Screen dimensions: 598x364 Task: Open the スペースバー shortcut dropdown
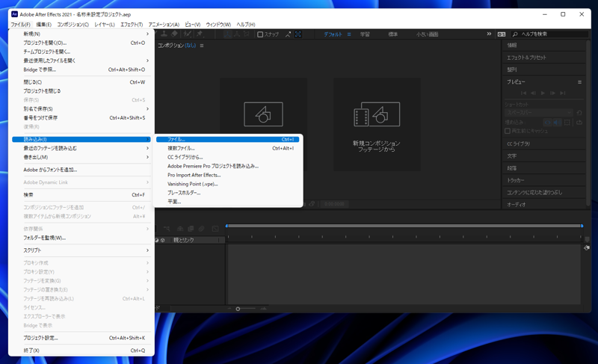(539, 112)
